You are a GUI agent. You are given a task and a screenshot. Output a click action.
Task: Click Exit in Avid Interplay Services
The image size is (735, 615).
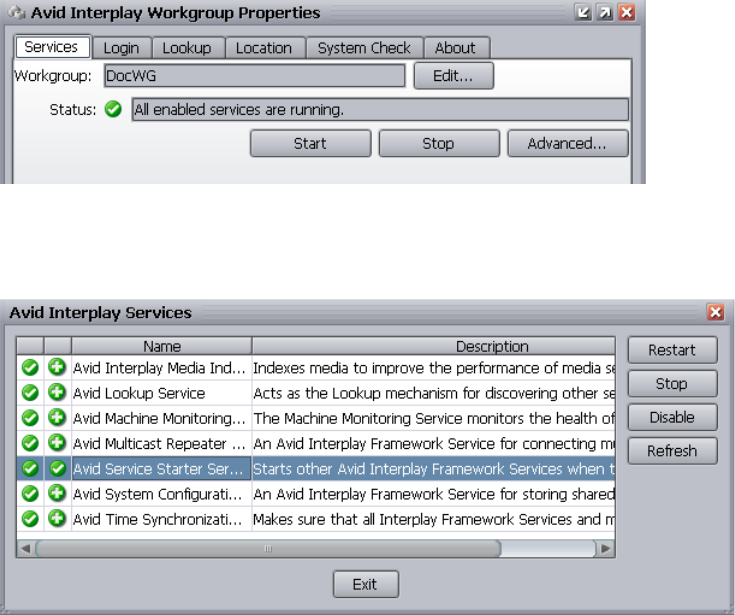pos(366,584)
